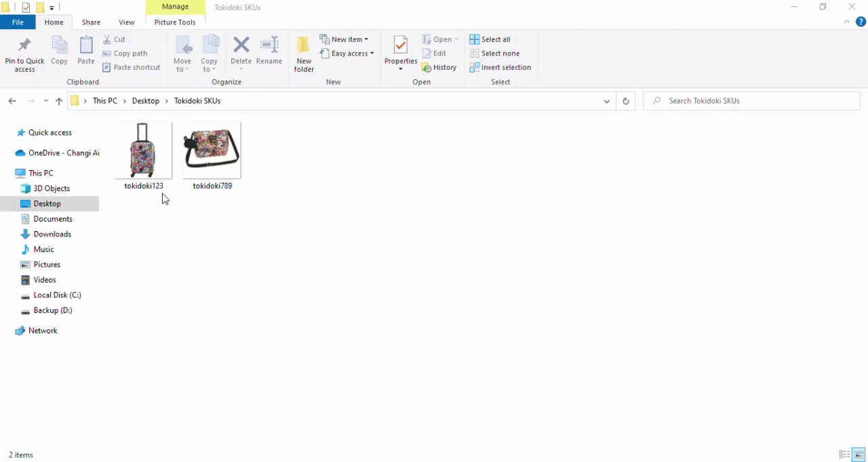Screen dimensions: 868x462
Task: Switch to details view in status bar
Action: (844, 455)
